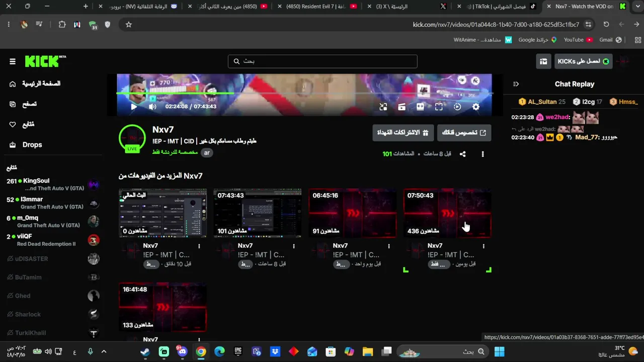Bookmark this page with the star icon
This screenshot has height=362, width=644.
pos(129,25)
